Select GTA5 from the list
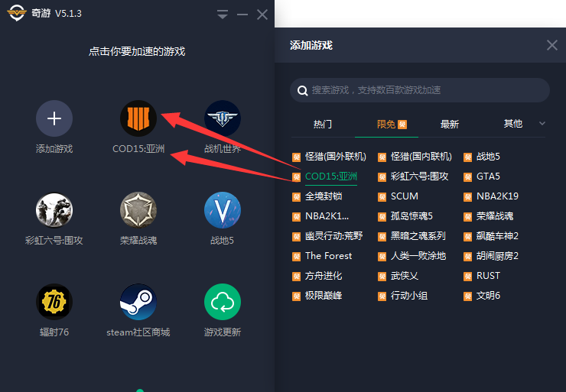This screenshot has width=566, height=392. point(488,177)
